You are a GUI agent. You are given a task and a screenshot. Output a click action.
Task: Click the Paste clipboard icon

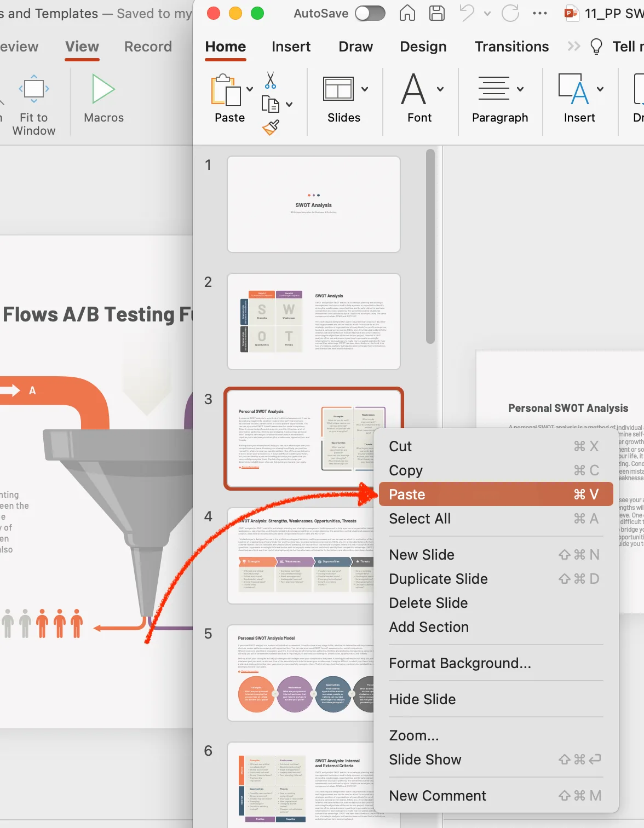click(226, 89)
